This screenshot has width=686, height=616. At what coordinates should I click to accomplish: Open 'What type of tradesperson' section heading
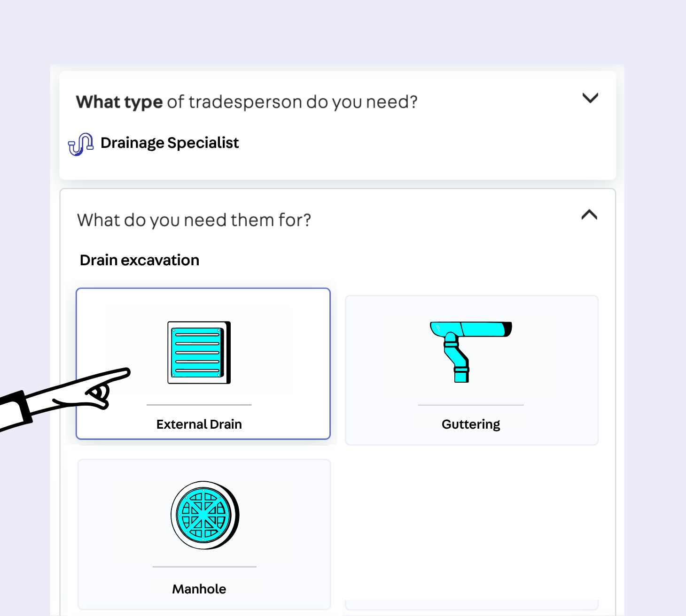pos(247,102)
